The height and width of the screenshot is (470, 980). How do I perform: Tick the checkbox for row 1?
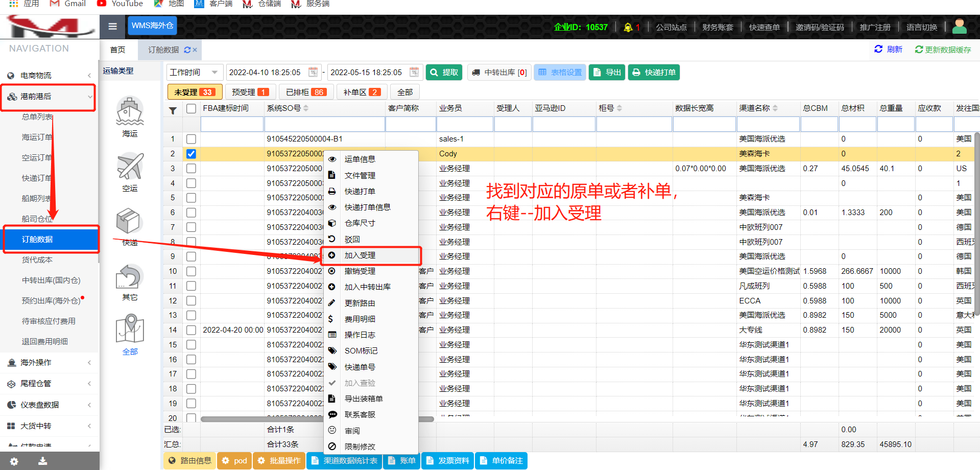coord(191,139)
